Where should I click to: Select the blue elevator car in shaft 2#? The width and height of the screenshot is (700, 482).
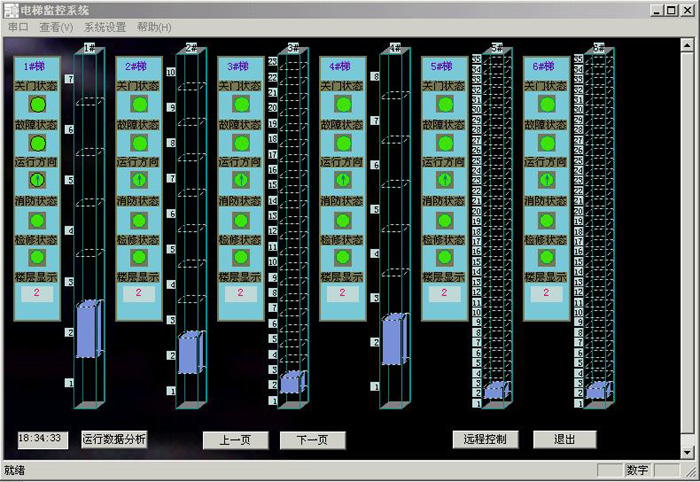click(189, 354)
